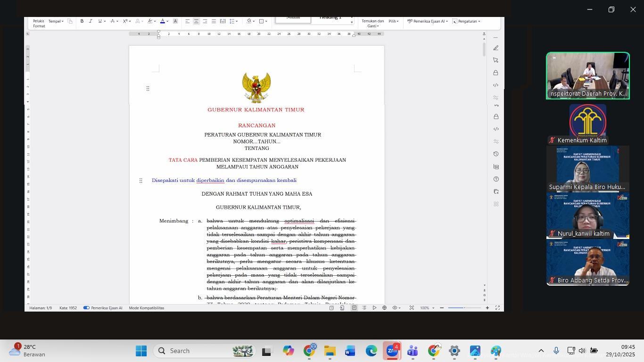The width and height of the screenshot is (644, 362).
Task: Center align the paragraph text
Action: (196, 21)
